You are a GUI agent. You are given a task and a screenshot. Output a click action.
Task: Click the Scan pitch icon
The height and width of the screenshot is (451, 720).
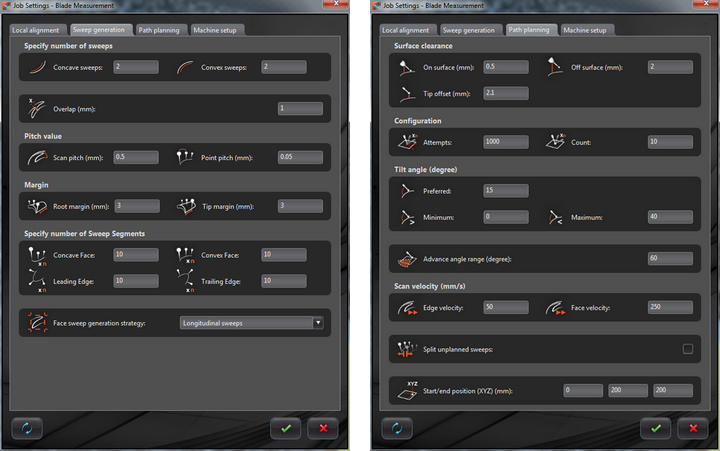click(x=35, y=157)
